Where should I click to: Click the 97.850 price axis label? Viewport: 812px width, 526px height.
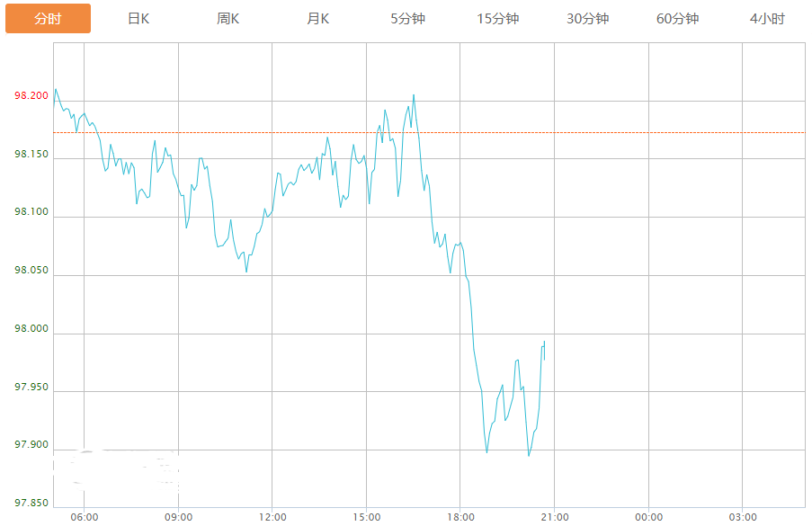31,503
